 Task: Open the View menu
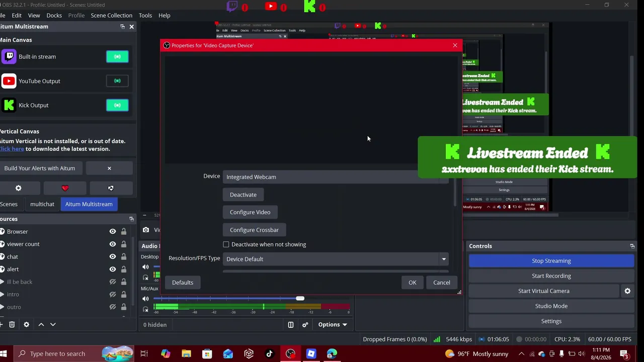(x=34, y=16)
